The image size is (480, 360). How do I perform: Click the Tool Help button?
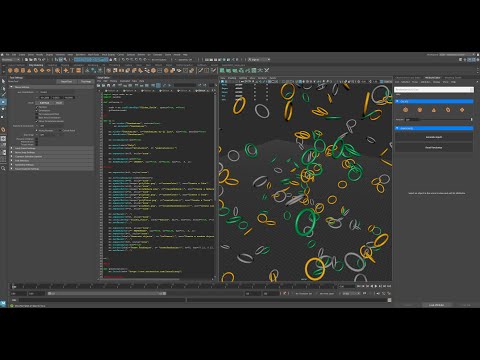[86, 81]
